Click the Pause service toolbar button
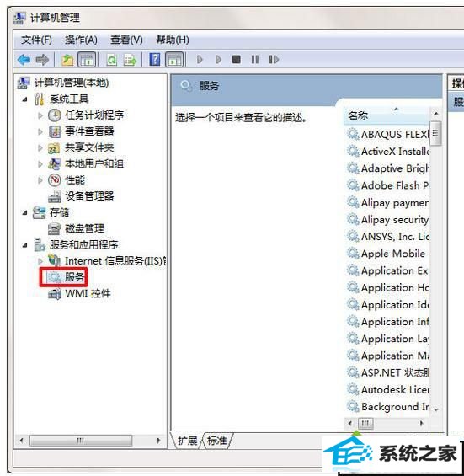Viewport: 464px width, 476px height. (255, 59)
